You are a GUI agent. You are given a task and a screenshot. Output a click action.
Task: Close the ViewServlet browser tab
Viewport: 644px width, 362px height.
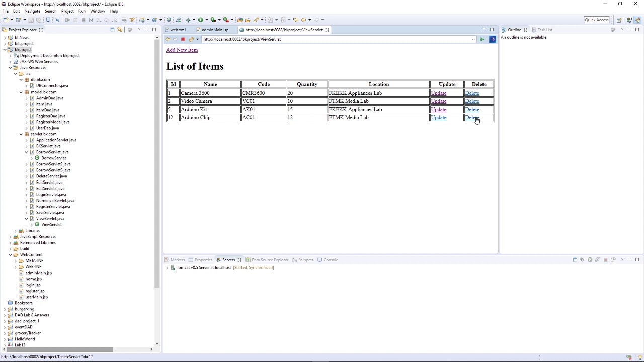click(x=327, y=30)
